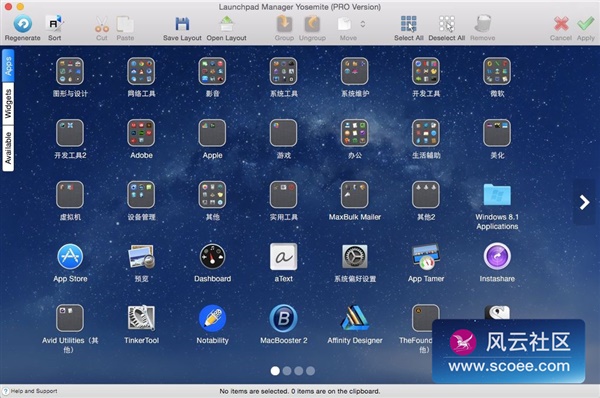Select the 网络工具 folder group
This screenshot has height=398, width=600.
(x=141, y=71)
